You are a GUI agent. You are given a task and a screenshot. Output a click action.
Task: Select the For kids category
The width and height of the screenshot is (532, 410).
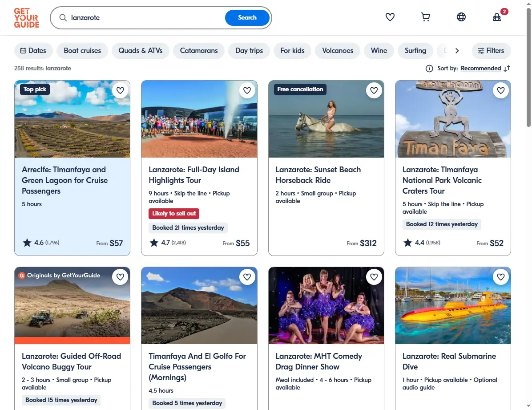pyautogui.click(x=292, y=51)
